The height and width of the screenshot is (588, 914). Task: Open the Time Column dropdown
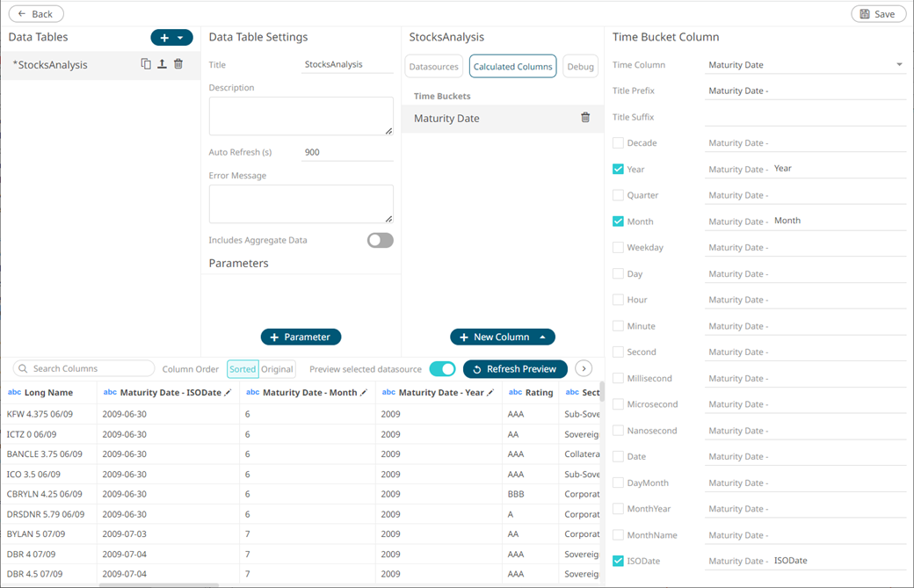pyautogui.click(x=898, y=65)
